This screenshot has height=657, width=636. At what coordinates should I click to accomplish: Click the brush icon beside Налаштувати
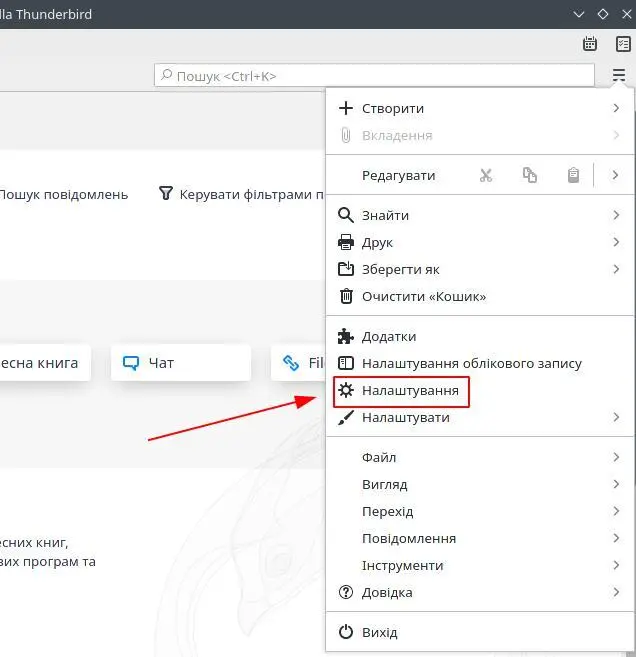tap(346, 417)
